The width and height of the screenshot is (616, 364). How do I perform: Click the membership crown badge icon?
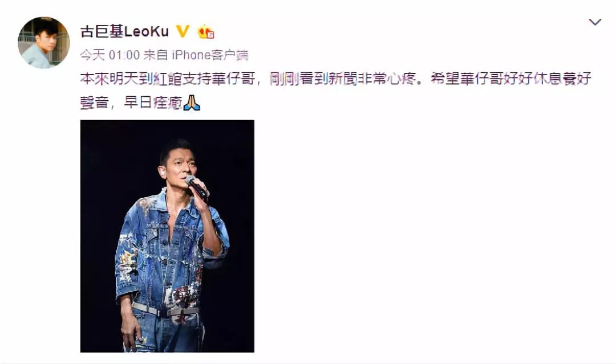coord(205,31)
